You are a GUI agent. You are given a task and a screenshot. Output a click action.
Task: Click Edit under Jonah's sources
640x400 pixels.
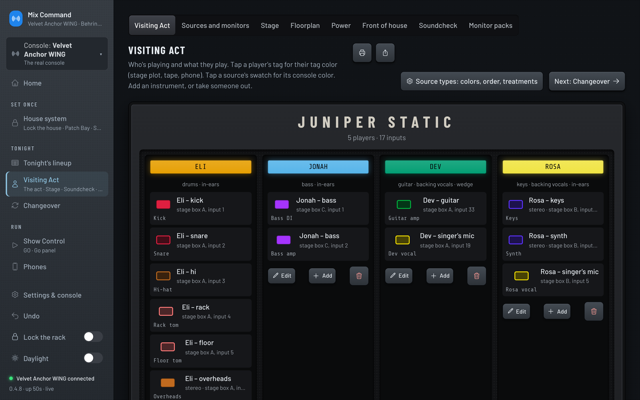pyautogui.click(x=282, y=276)
